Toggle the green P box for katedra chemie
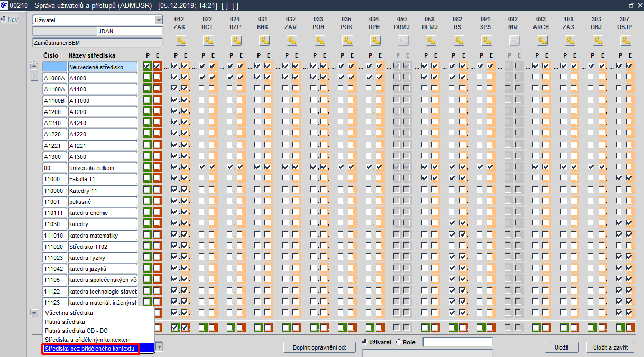The image size is (644, 357). (x=147, y=213)
